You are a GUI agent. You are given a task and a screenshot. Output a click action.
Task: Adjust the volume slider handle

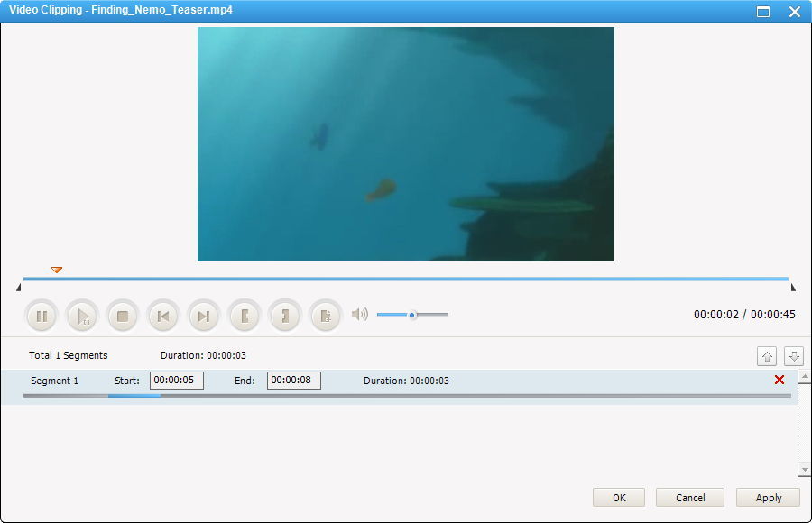(x=413, y=315)
